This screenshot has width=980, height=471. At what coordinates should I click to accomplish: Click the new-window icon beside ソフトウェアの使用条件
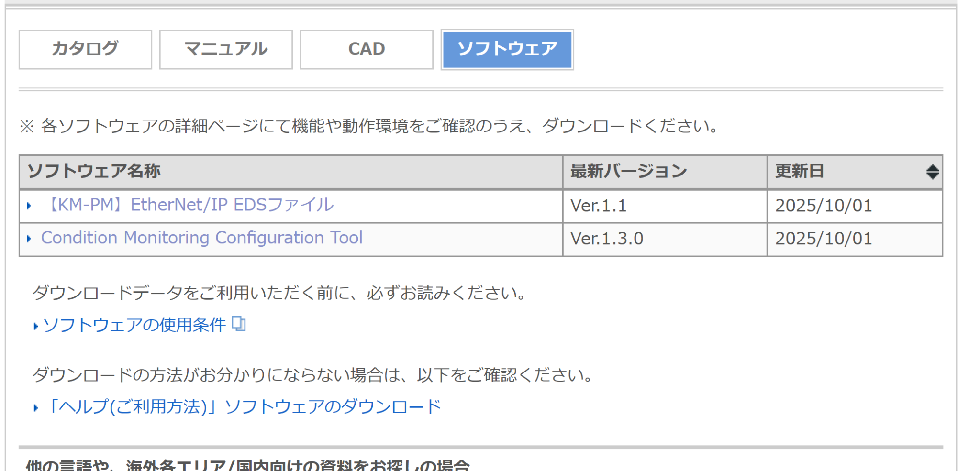tap(238, 324)
